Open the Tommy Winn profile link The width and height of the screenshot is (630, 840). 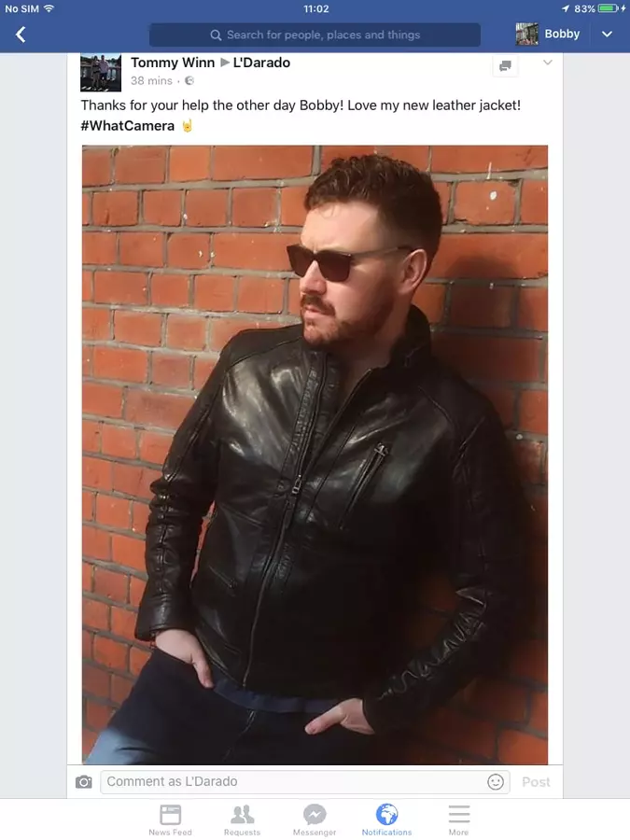[173, 63]
